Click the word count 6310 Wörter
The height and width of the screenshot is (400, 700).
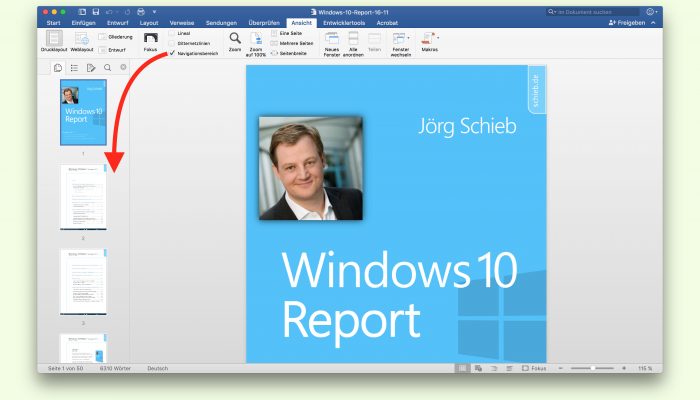(x=115, y=368)
